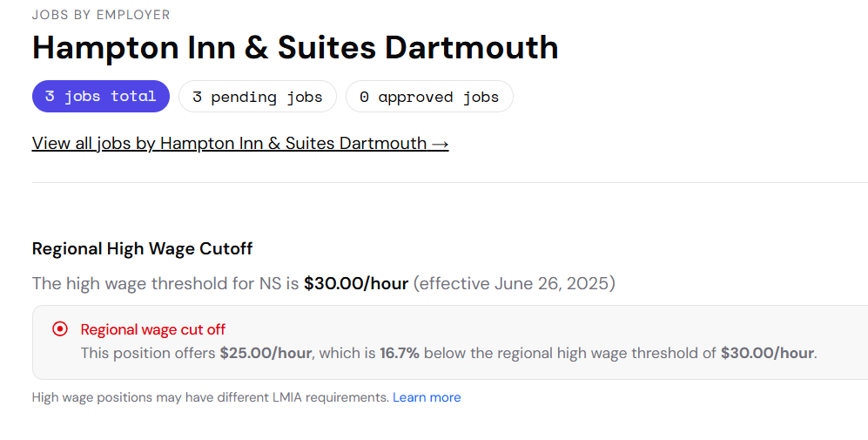Click the "Regional High Wage Cutoff" heading
This screenshot has width=868, height=440.
click(x=142, y=248)
